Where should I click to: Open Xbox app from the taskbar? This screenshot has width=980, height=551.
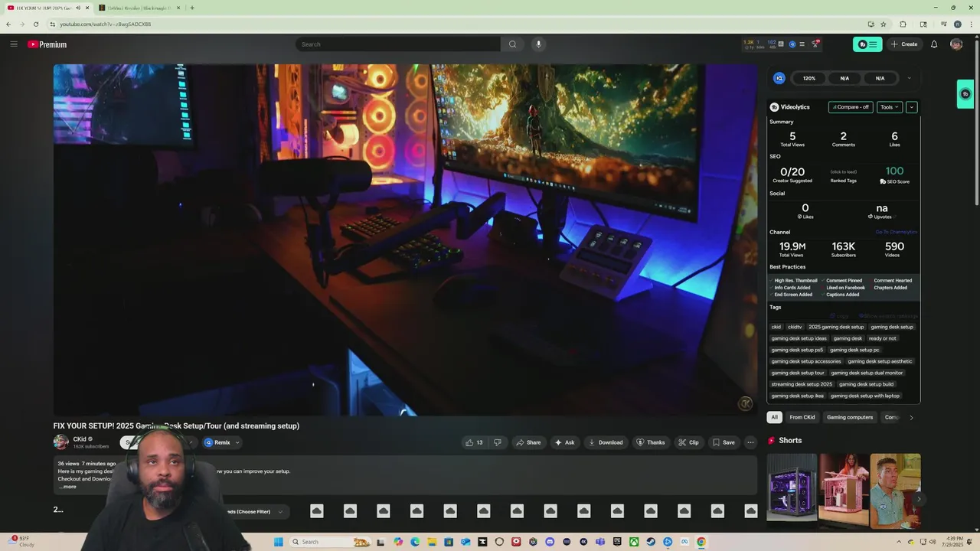(634, 542)
